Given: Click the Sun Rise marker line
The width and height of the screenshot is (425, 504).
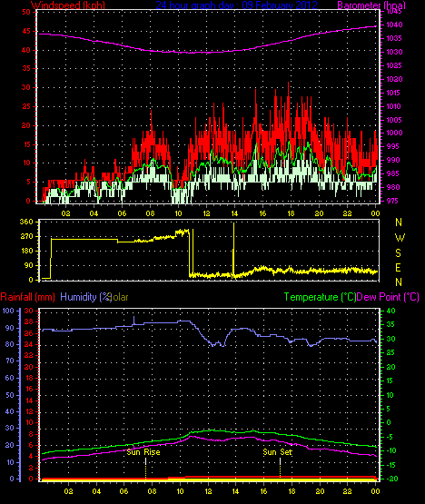Looking at the screenshot, I should click(145, 468).
